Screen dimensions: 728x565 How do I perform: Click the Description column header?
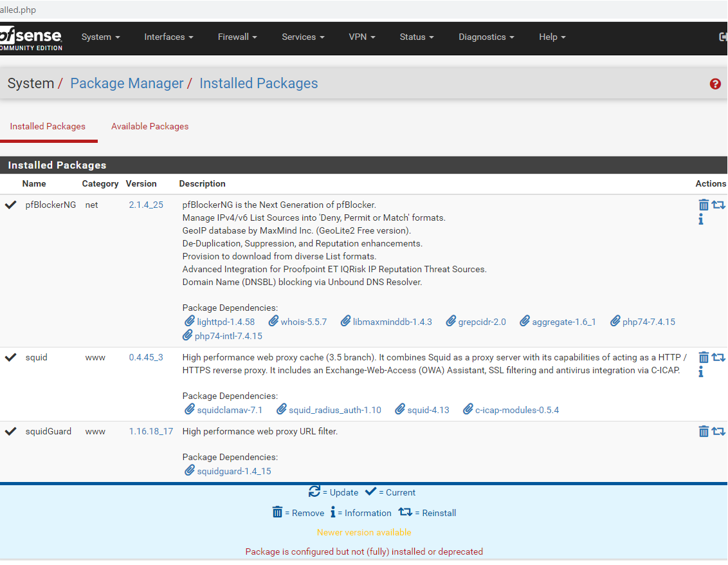[202, 183]
